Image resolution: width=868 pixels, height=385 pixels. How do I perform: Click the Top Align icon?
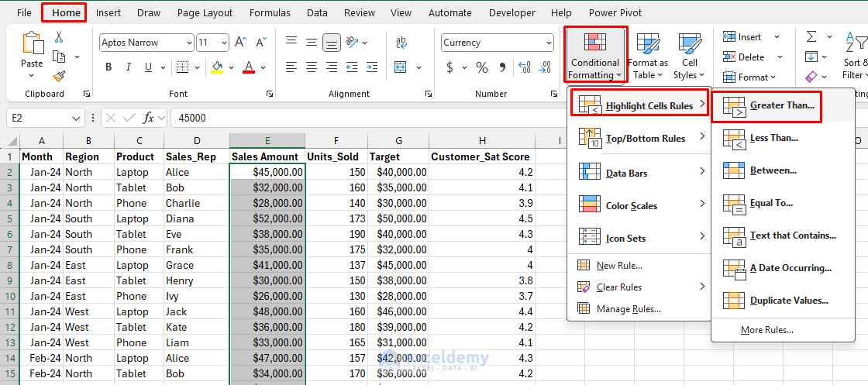tap(291, 42)
